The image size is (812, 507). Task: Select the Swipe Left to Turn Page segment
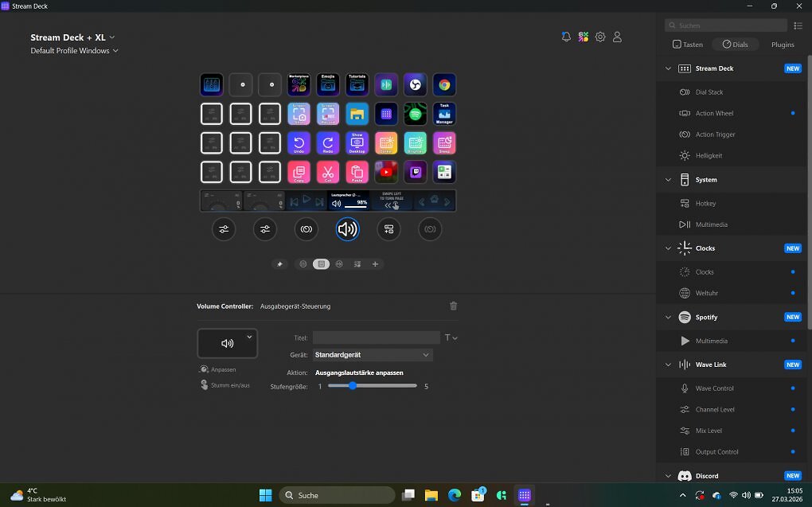click(x=391, y=201)
